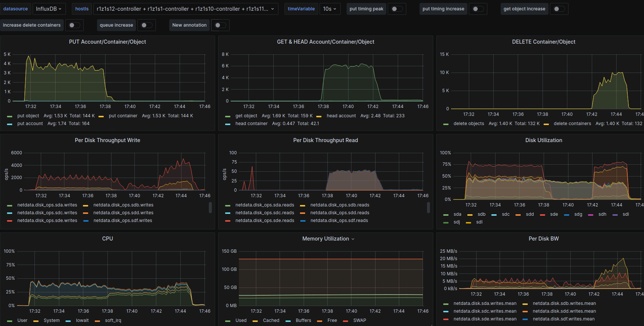644x326 pixels.
Task: Toggle the put timing peak annotation switch
Action: pyautogui.click(x=397, y=9)
